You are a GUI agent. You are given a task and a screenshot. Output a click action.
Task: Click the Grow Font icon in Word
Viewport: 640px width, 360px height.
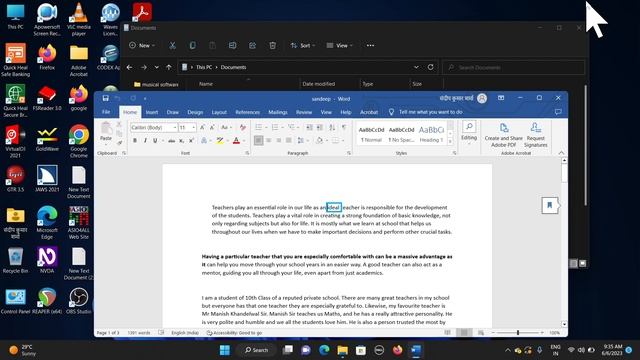pos(202,128)
